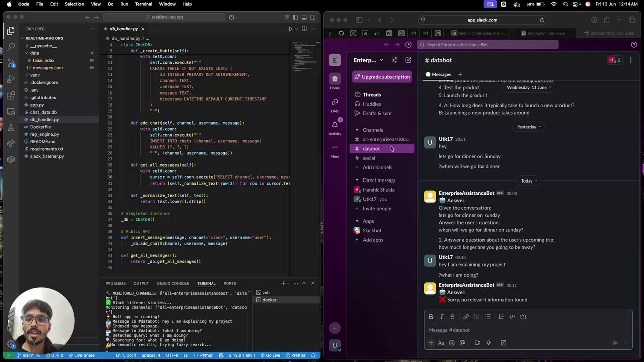Viewport: 644px width, 362px height.
Task: Expand the venv folder
Action: coord(26,75)
